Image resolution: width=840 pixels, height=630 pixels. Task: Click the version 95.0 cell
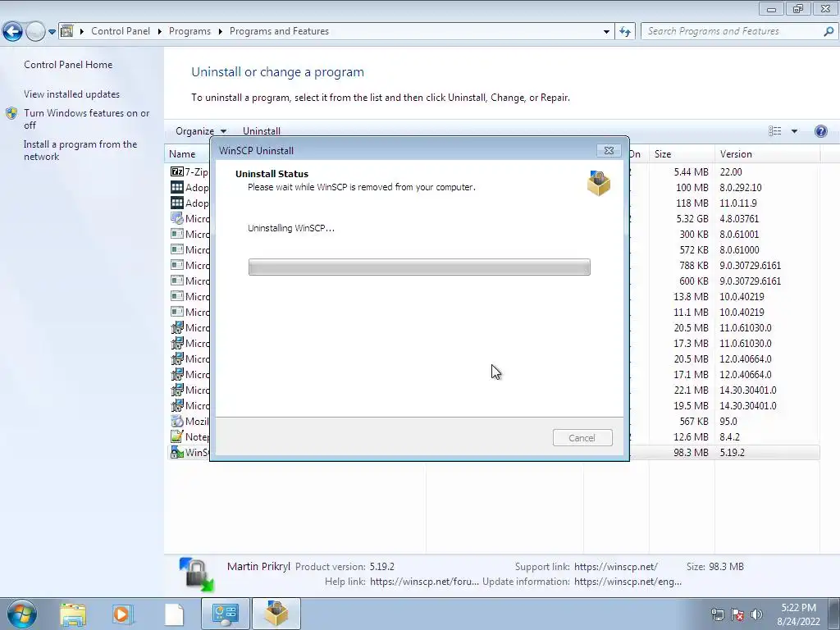728,421
